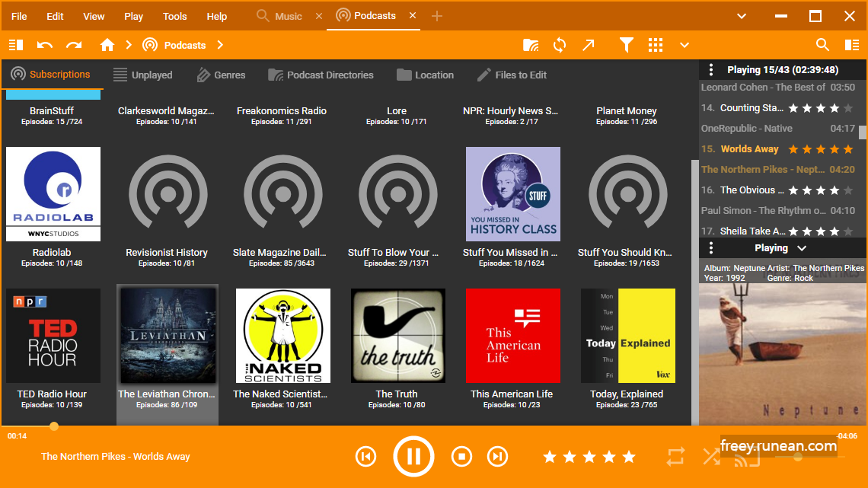868x488 pixels.
Task: Skip to next track
Action: [497, 457]
